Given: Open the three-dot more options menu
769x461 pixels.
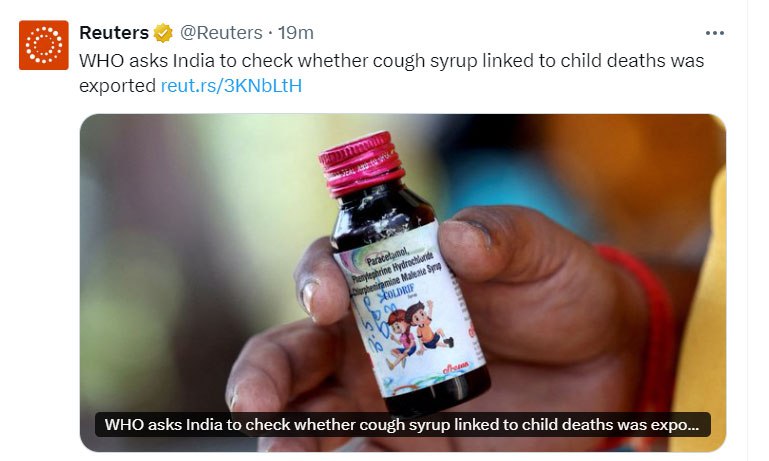Looking at the screenshot, I should coord(715,33).
